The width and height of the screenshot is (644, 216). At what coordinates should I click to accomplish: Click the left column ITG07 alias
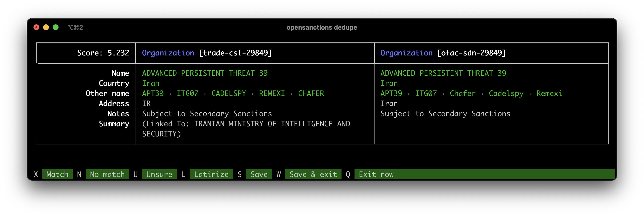pyautogui.click(x=188, y=93)
